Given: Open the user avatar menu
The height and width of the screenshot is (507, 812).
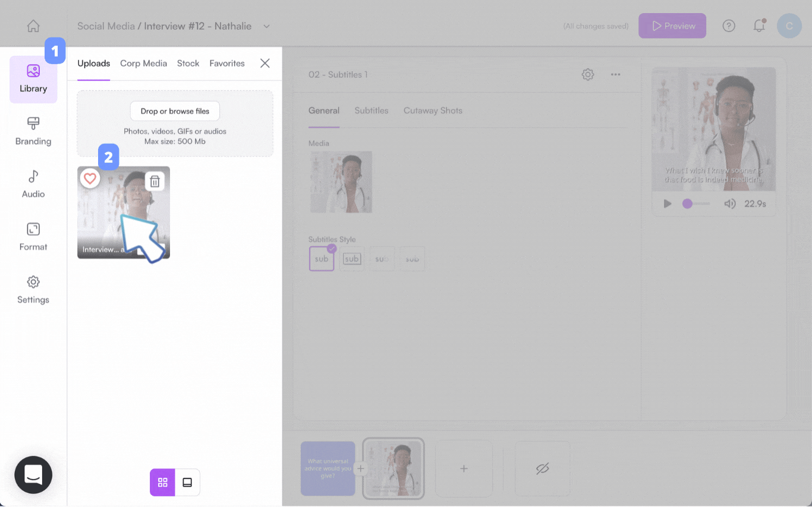Looking at the screenshot, I should tap(789, 26).
